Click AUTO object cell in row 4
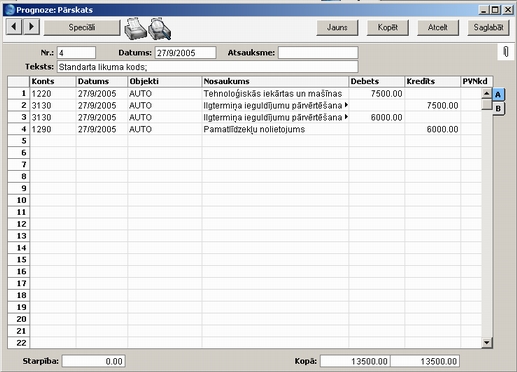The image size is (517, 372). click(x=164, y=129)
